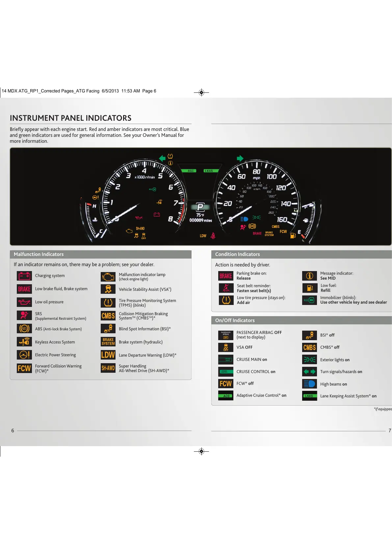Click the Low oil pressure icon
The height and width of the screenshot is (554, 392).
[24, 302]
